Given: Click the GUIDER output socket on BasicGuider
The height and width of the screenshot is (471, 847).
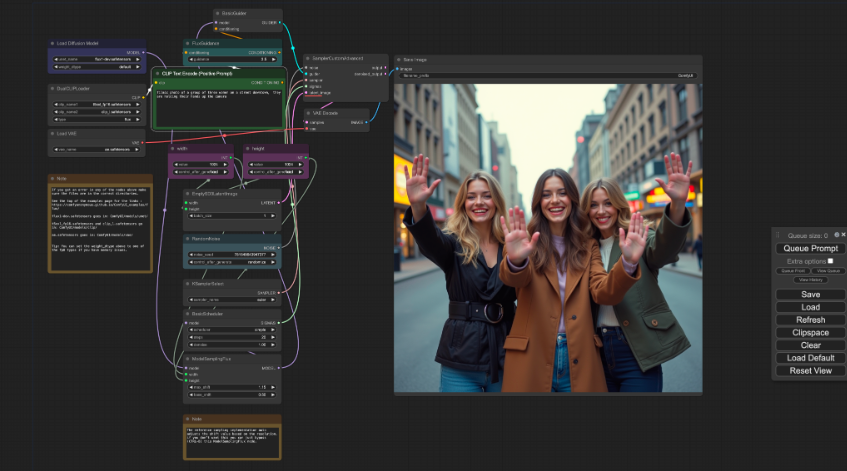Looking at the screenshot, I should [x=279, y=23].
